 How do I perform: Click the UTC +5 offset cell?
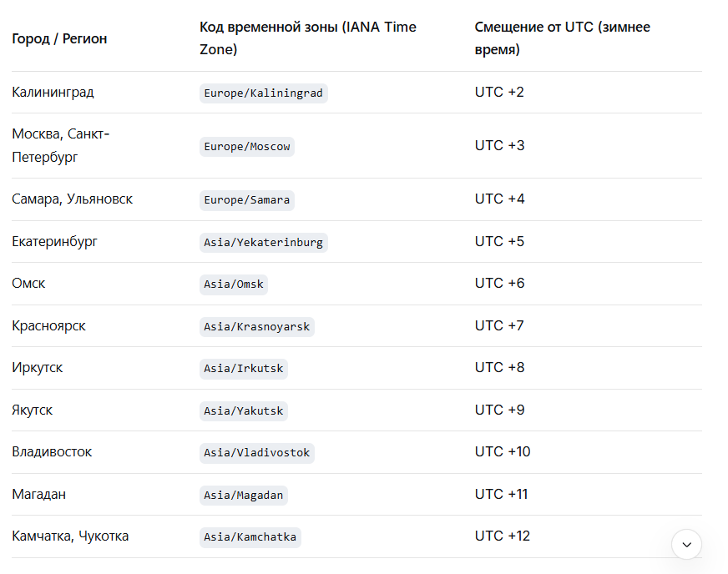pyautogui.click(x=499, y=242)
